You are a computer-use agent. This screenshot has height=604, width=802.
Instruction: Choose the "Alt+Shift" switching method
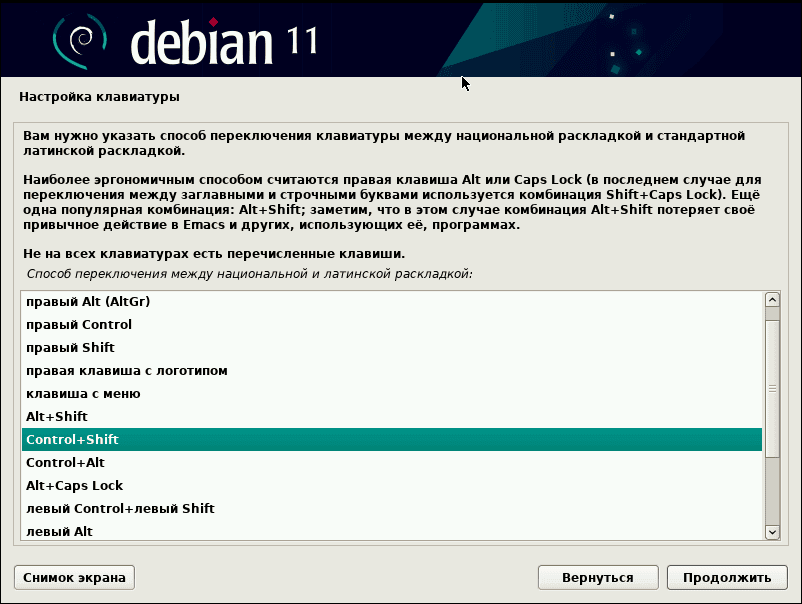(x=392, y=417)
